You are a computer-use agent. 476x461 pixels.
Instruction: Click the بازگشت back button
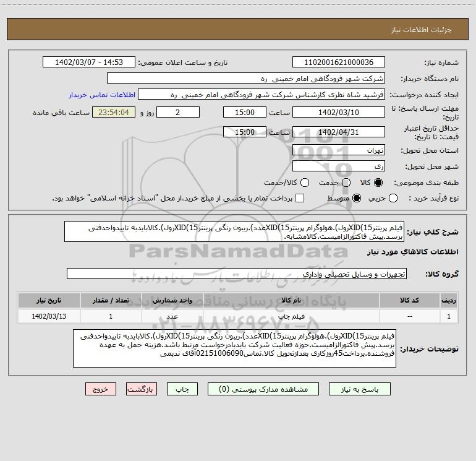coord(142,389)
